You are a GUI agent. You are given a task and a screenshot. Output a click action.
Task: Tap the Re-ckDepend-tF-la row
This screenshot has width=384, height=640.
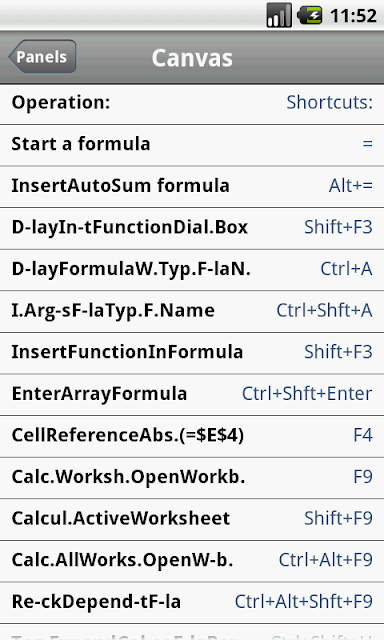pyautogui.click(x=192, y=603)
